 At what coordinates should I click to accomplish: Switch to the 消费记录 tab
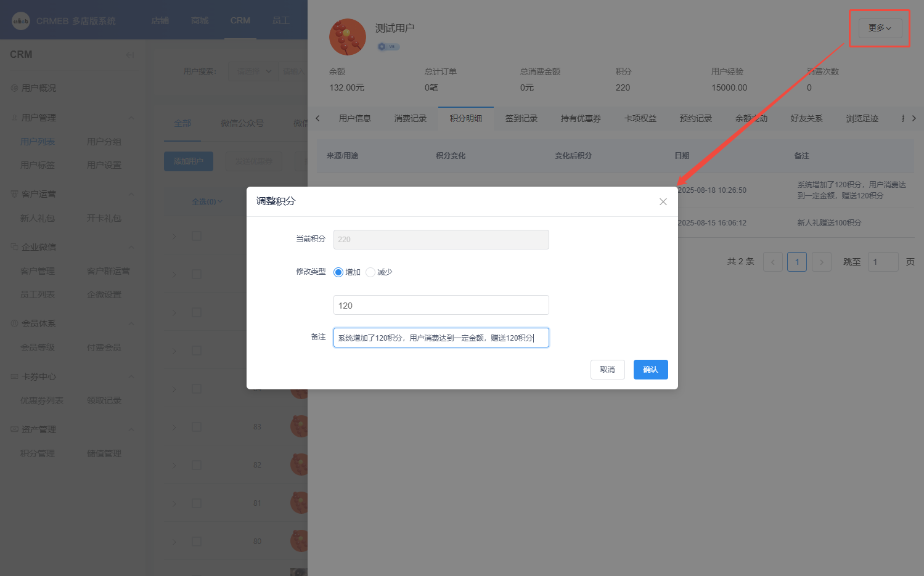coord(410,118)
